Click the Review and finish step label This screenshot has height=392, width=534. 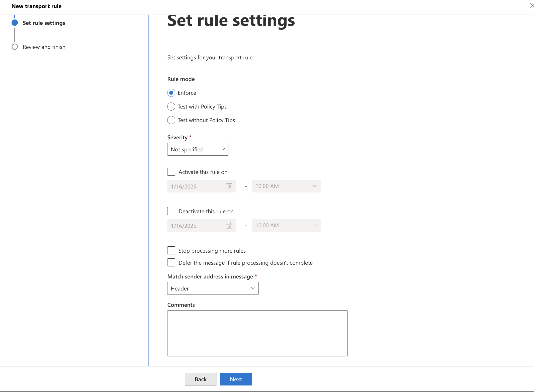[x=44, y=46]
